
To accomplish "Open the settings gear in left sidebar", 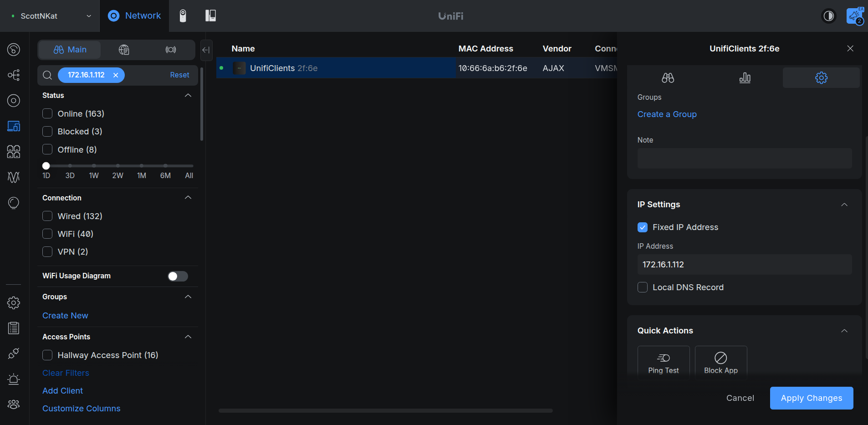I will pyautogui.click(x=14, y=302).
